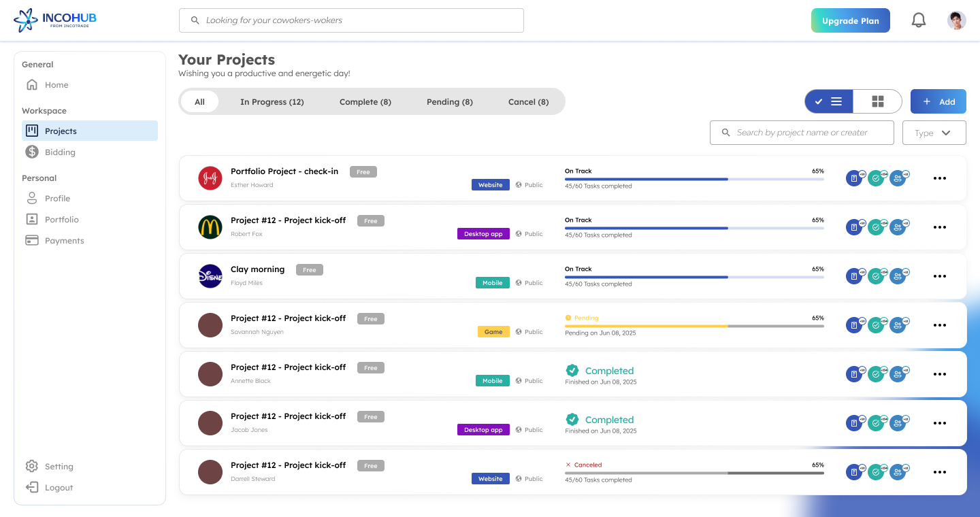The width and height of the screenshot is (980, 517).
Task: Open the notification bell
Action: pos(919,20)
